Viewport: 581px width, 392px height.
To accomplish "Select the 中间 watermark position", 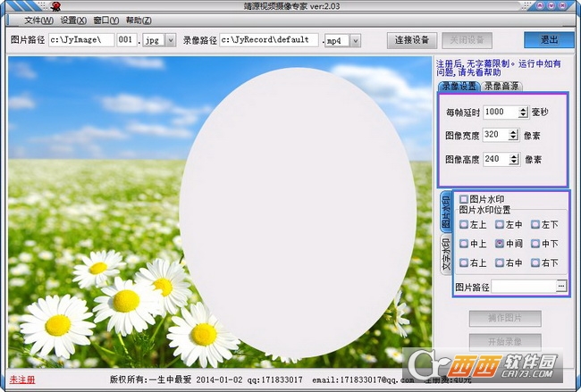I will (500, 244).
